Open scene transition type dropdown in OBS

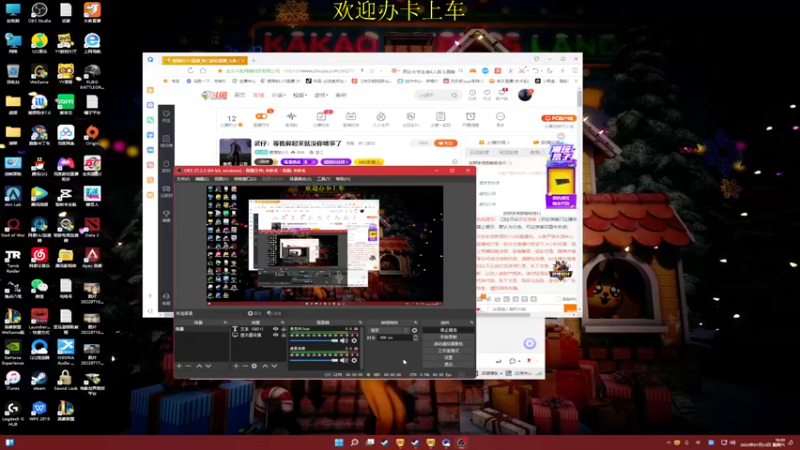pos(389,330)
